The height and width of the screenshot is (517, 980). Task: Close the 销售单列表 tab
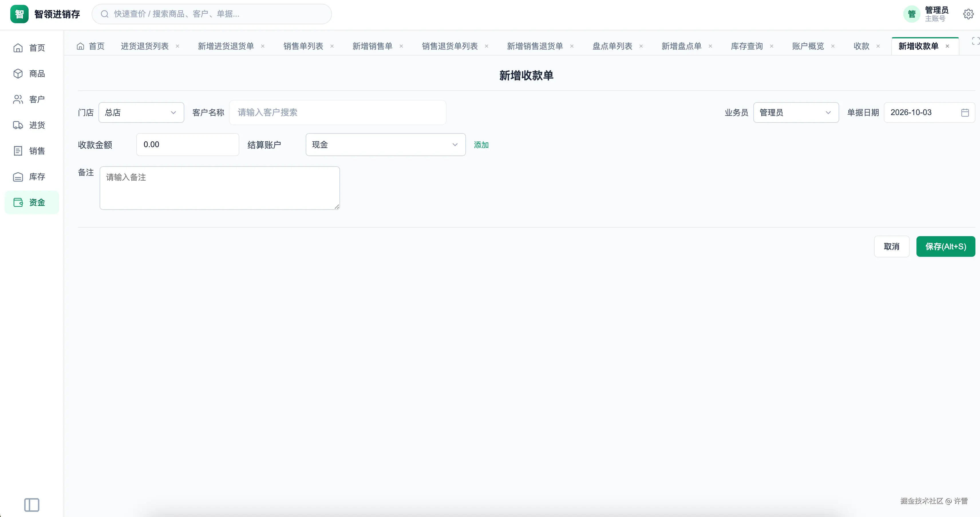click(x=332, y=46)
